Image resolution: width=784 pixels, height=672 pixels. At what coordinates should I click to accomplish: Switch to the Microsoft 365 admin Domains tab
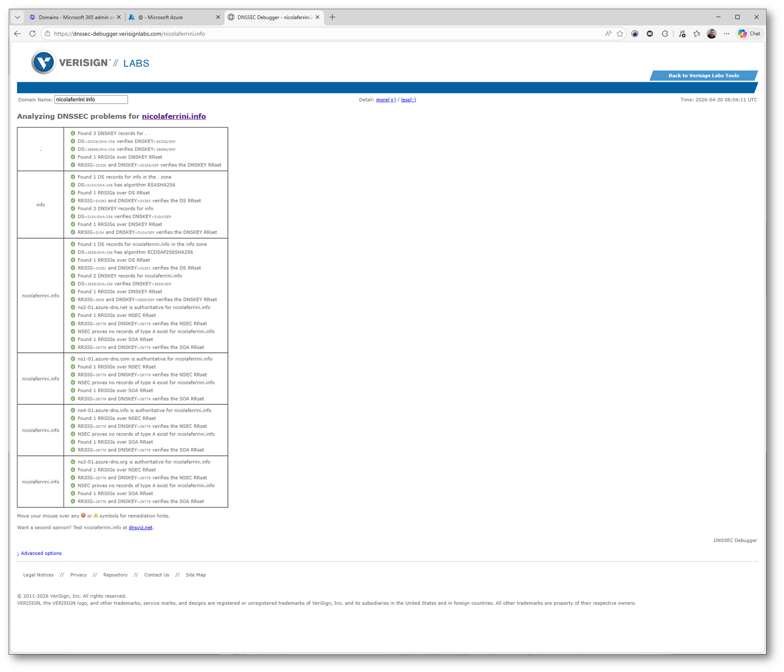(x=75, y=17)
